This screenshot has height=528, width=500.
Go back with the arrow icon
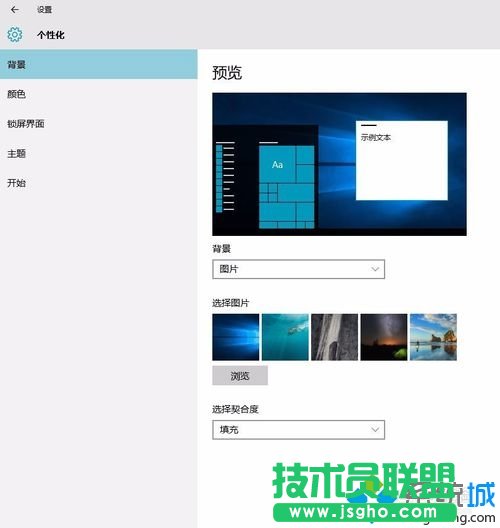(14, 10)
